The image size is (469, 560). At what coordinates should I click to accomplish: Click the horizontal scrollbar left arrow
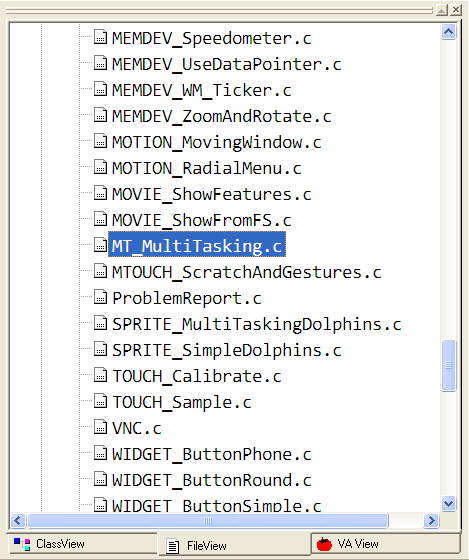coord(18,520)
